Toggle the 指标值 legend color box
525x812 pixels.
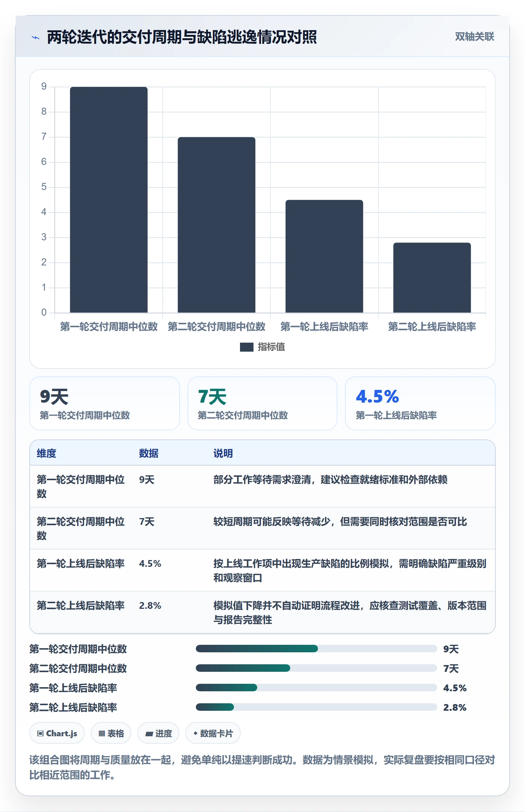click(x=246, y=347)
